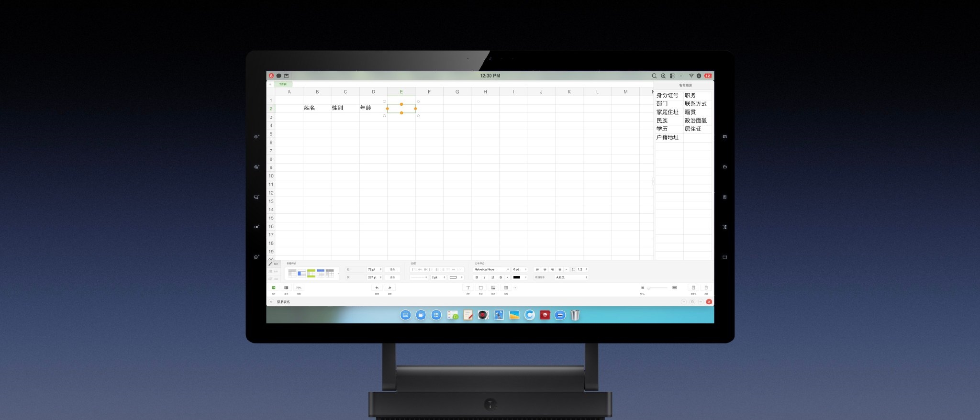Adjust the size slider in bottom toolbar
The image size is (980, 420).
658,288
